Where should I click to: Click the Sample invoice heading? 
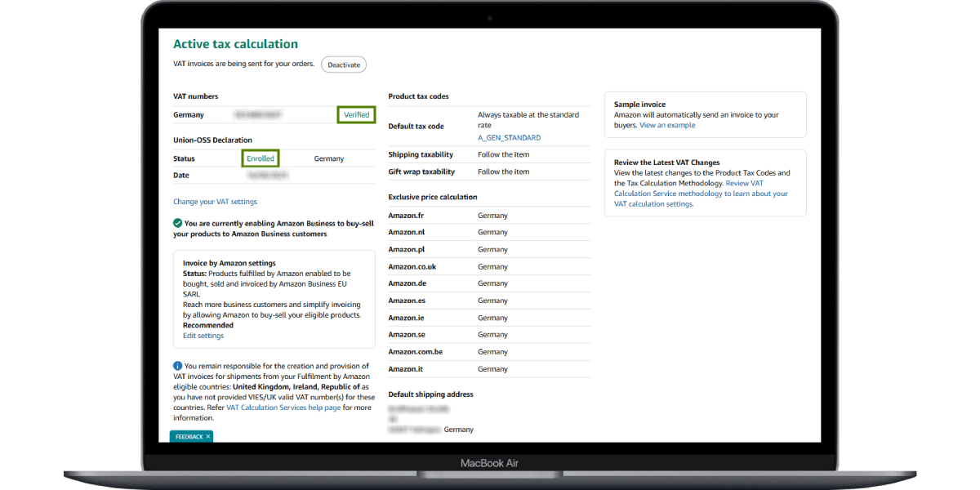[x=639, y=105]
